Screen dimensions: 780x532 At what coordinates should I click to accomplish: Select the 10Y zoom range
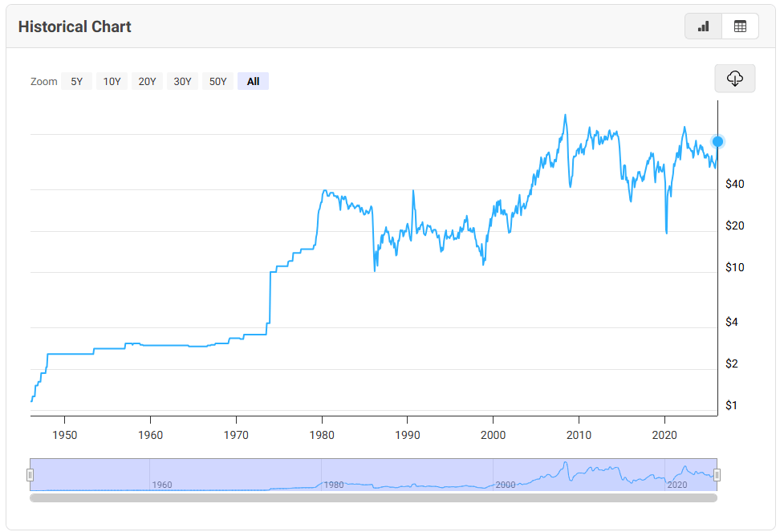point(112,81)
